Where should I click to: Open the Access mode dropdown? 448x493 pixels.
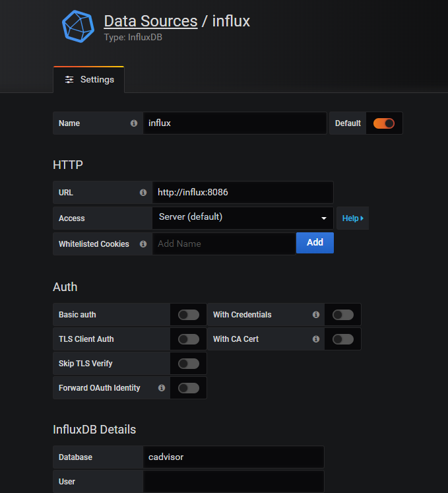243,218
